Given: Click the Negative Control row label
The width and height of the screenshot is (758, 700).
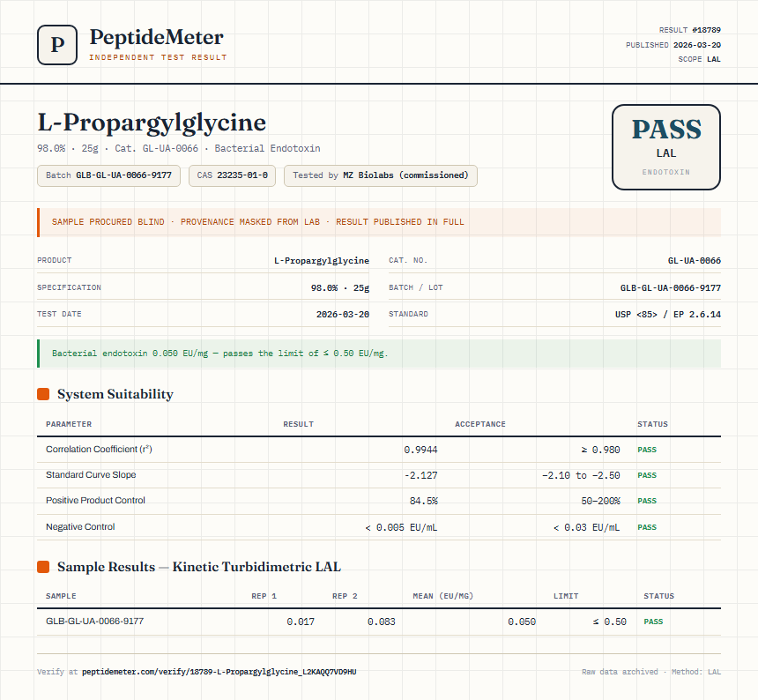Looking at the screenshot, I should pyautogui.click(x=80, y=526).
